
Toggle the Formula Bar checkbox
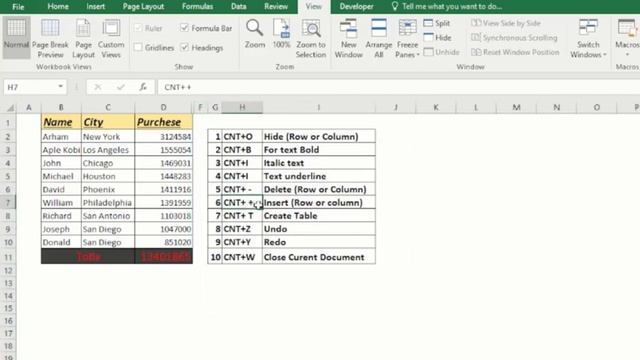[x=184, y=28]
